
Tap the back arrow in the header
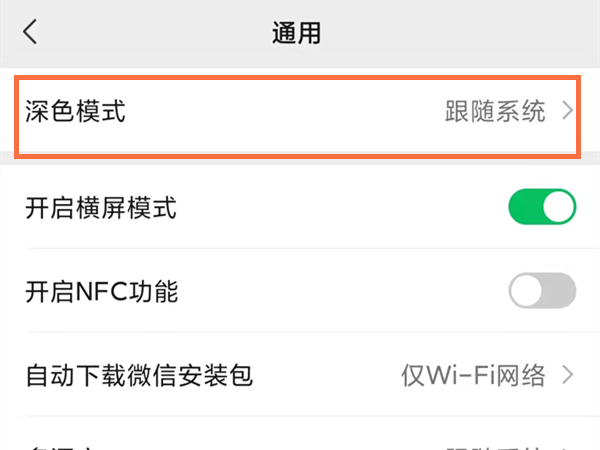click(30, 32)
